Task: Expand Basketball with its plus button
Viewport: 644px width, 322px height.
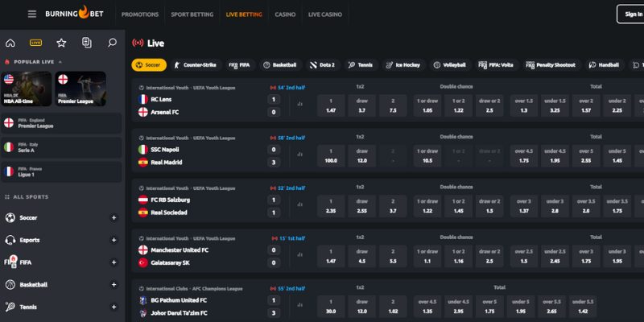Action: coord(114,284)
